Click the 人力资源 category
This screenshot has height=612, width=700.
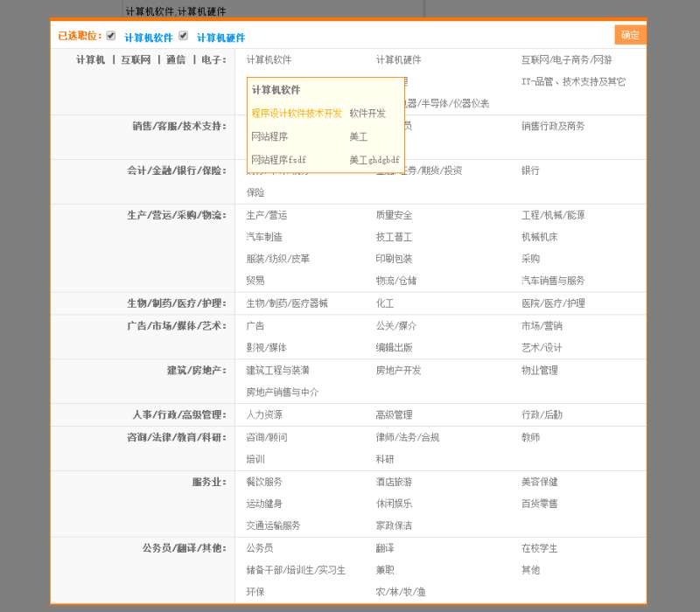point(264,415)
